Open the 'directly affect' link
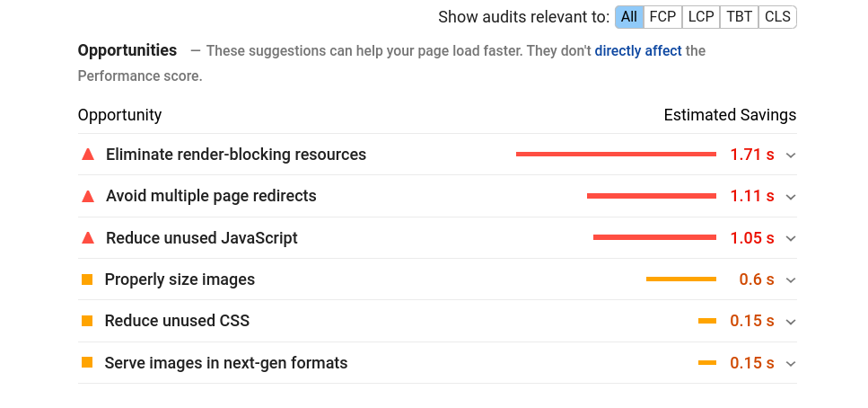This screenshot has width=868, height=408. pos(638,51)
